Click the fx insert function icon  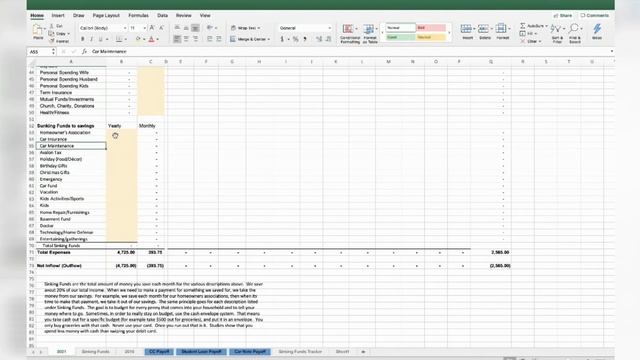[84, 52]
